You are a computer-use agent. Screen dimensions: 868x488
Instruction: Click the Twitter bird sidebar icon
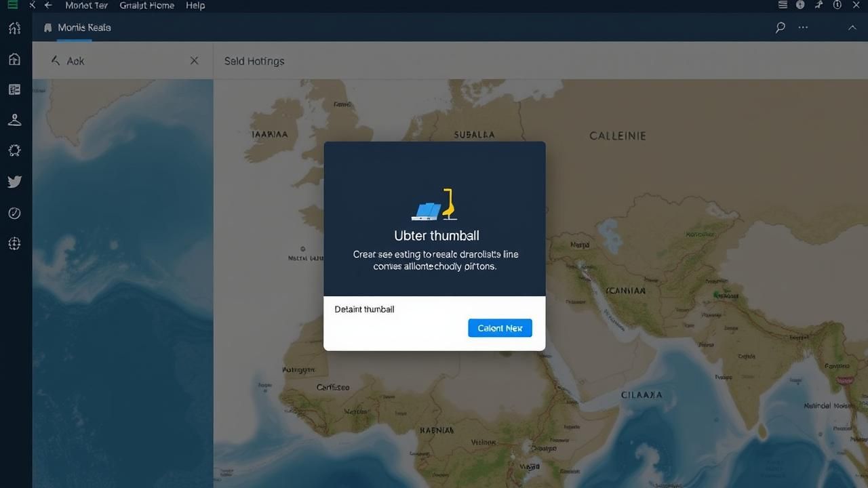pyautogui.click(x=14, y=182)
